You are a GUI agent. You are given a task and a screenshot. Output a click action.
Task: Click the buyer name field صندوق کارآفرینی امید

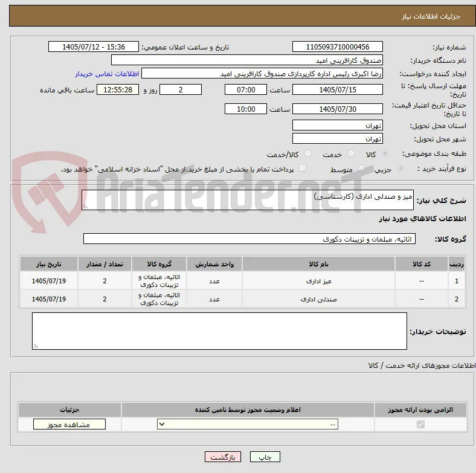click(247, 60)
